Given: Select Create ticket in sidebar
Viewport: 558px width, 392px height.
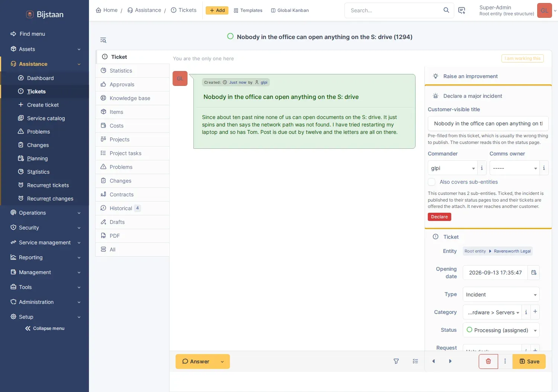Looking at the screenshot, I should (43, 105).
